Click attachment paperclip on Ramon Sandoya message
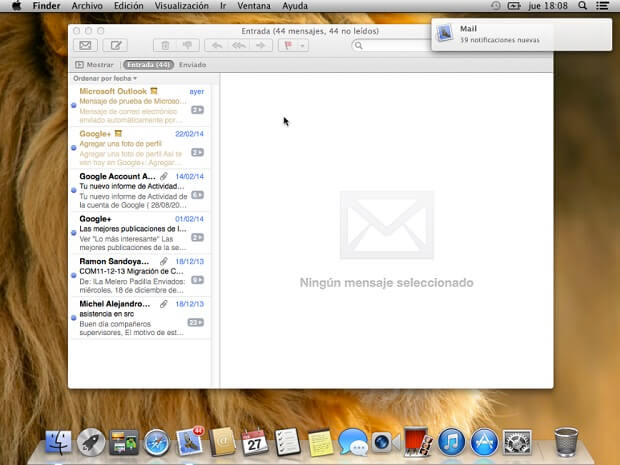The height and width of the screenshot is (465, 620). pos(164,261)
